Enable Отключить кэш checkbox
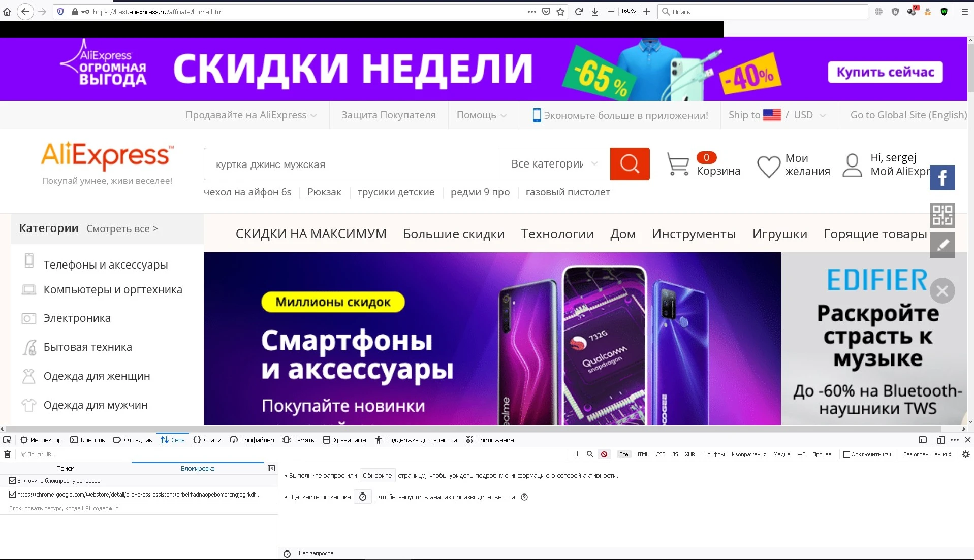Image resolution: width=974 pixels, height=560 pixels. (846, 454)
